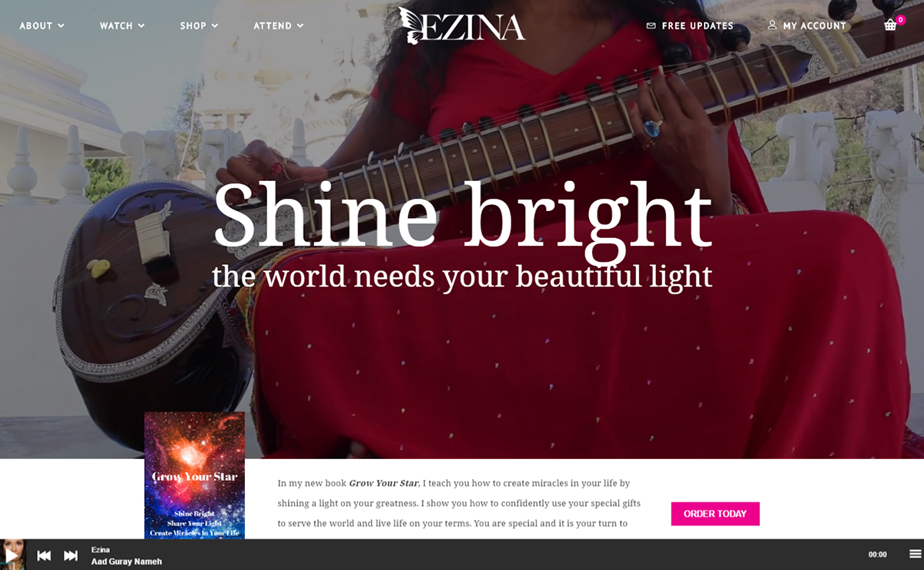Image resolution: width=924 pixels, height=570 pixels.
Task: Click the Ezina butterfly logo
Action: click(462, 25)
